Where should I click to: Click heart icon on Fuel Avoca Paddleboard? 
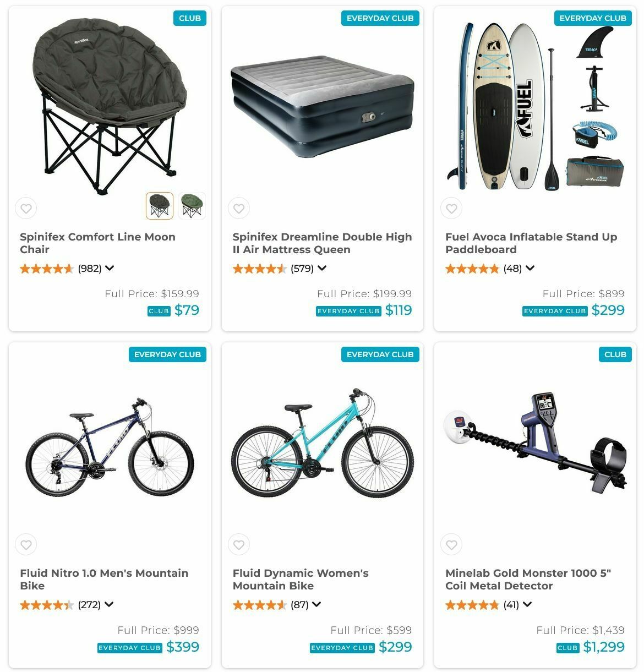[x=451, y=209]
